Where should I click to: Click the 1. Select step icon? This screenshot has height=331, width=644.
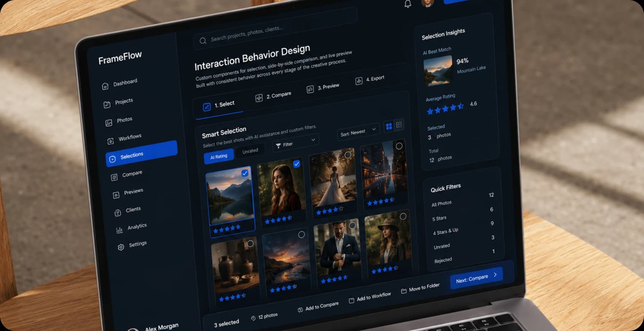(207, 107)
